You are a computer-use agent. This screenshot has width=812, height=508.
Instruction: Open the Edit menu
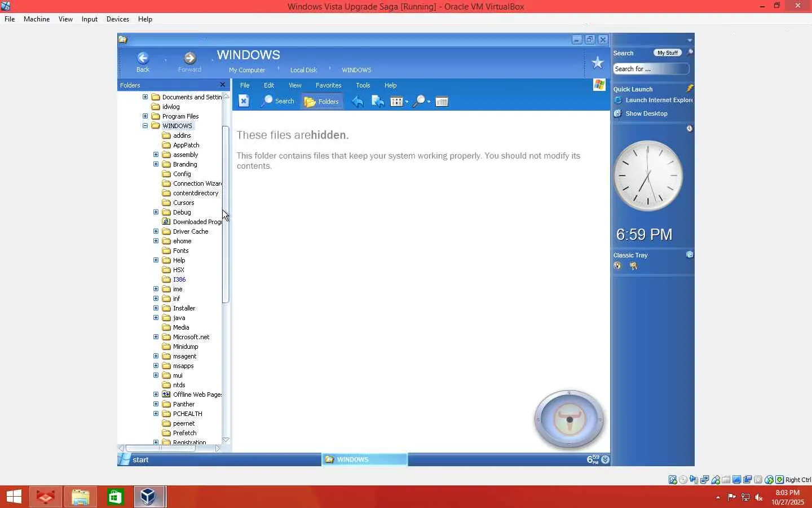(269, 85)
